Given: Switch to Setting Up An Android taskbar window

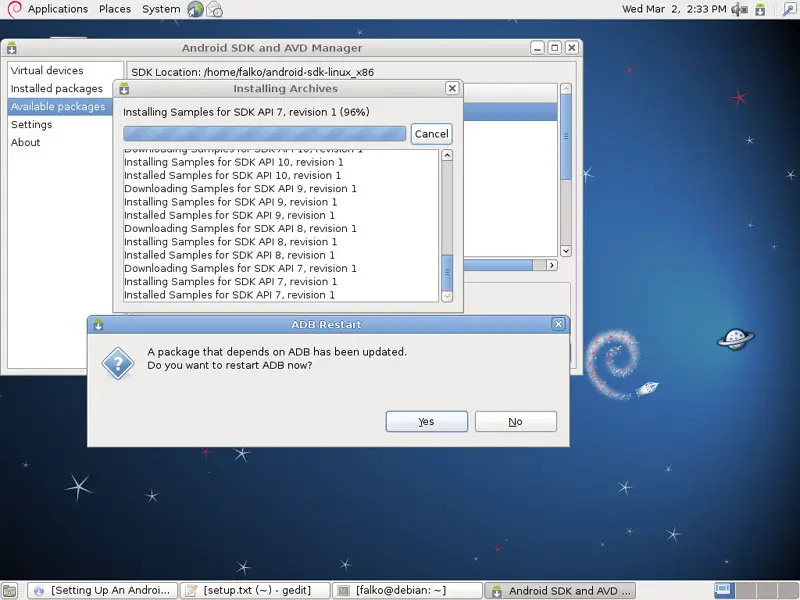Looking at the screenshot, I should point(103,590).
